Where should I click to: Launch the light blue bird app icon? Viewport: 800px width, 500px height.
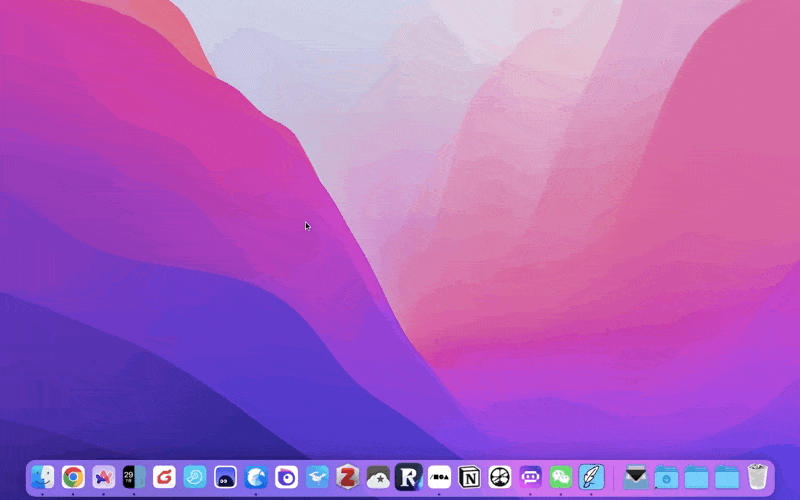click(317, 478)
